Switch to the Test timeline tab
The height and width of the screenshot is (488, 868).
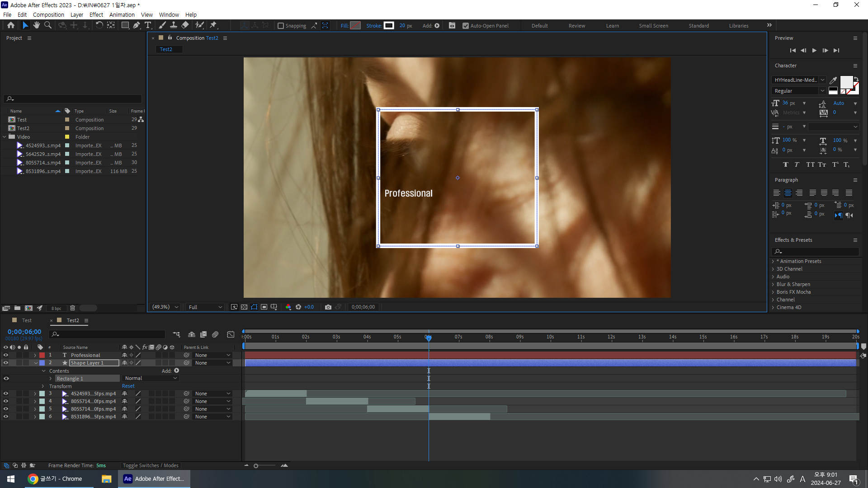27,320
